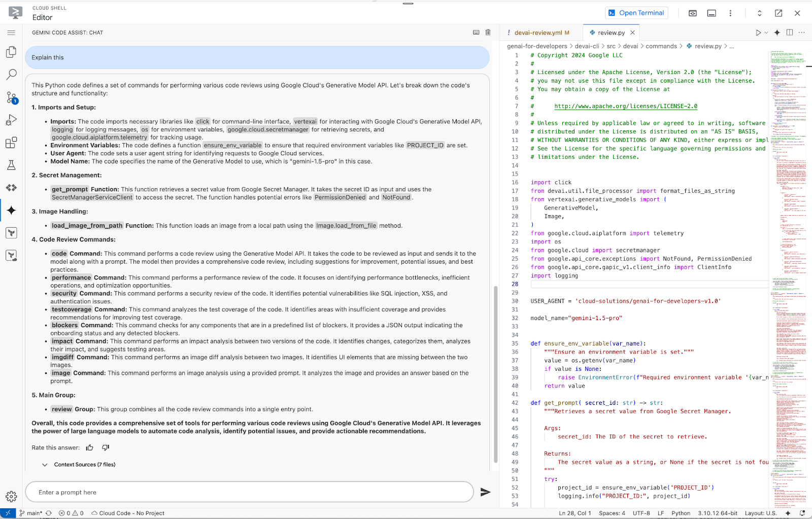Switch to the devai-review.yml tab
Viewport: 812px width, 519px height.
tap(538, 32)
